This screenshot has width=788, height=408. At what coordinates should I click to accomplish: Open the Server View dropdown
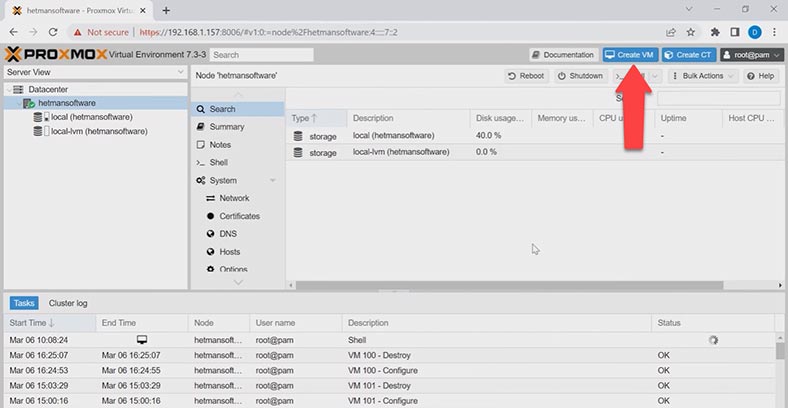point(95,72)
